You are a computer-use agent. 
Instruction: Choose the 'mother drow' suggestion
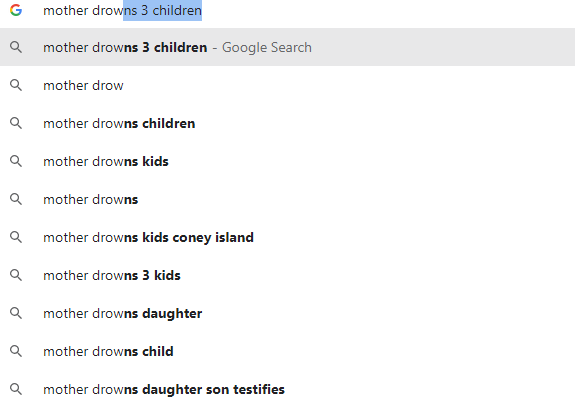coord(288,85)
